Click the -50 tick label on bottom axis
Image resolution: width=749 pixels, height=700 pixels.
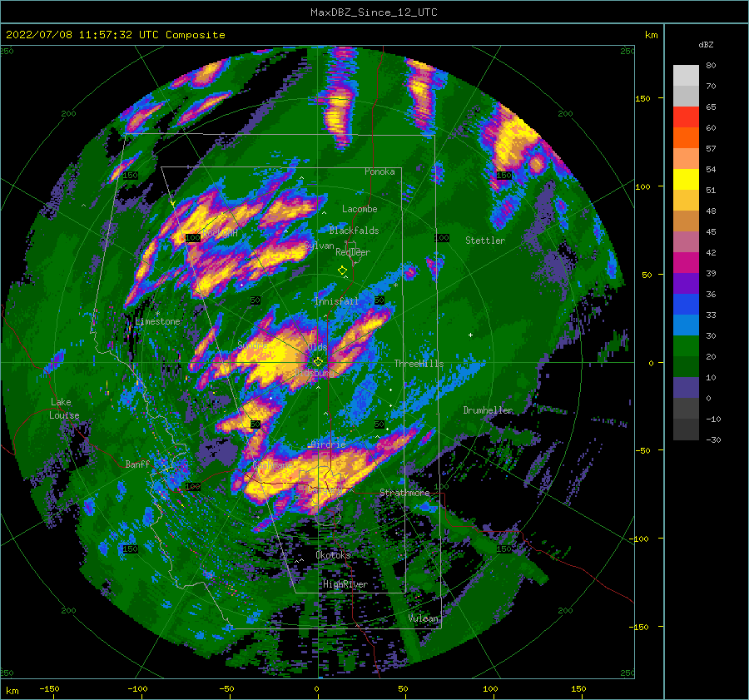pos(226,688)
